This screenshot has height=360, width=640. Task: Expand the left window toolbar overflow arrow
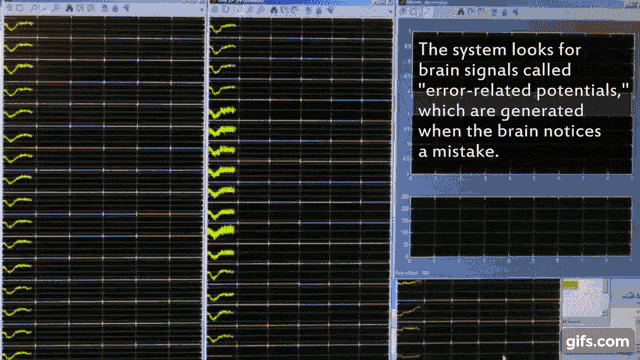[x=202, y=10]
